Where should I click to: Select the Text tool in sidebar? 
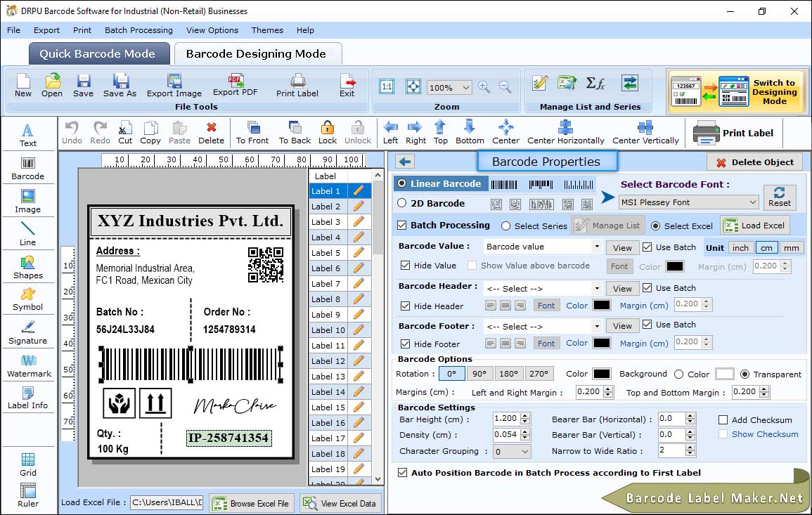(x=28, y=136)
